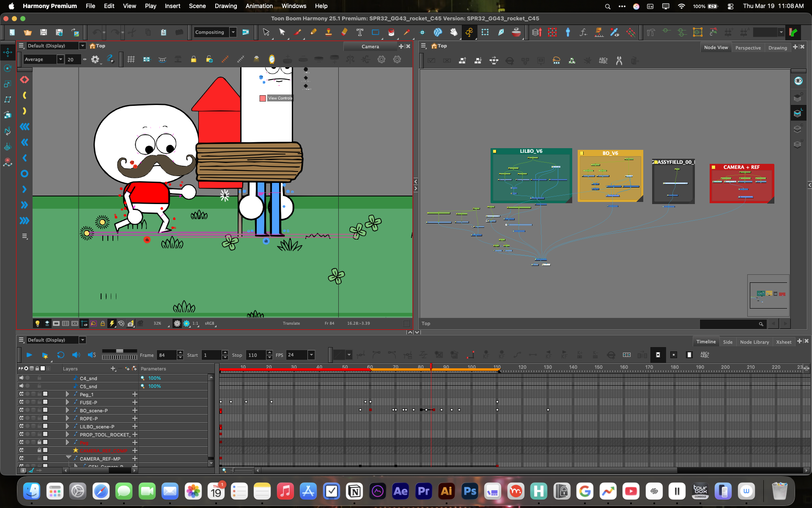Toggle the eye visibility icon in Node View sidebar
This screenshot has width=812, height=508.
798,81
